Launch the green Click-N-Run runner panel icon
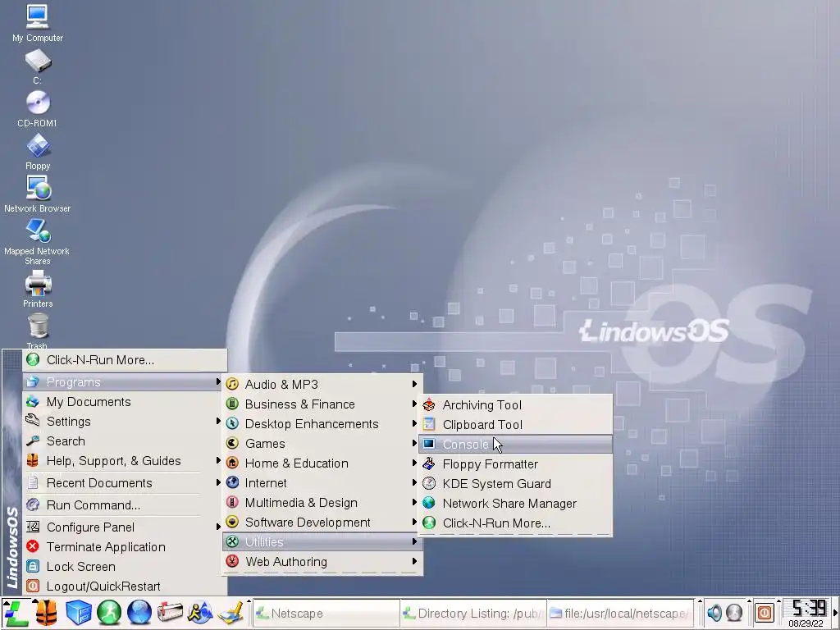The width and height of the screenshot is (840, 630). [109, 614]
